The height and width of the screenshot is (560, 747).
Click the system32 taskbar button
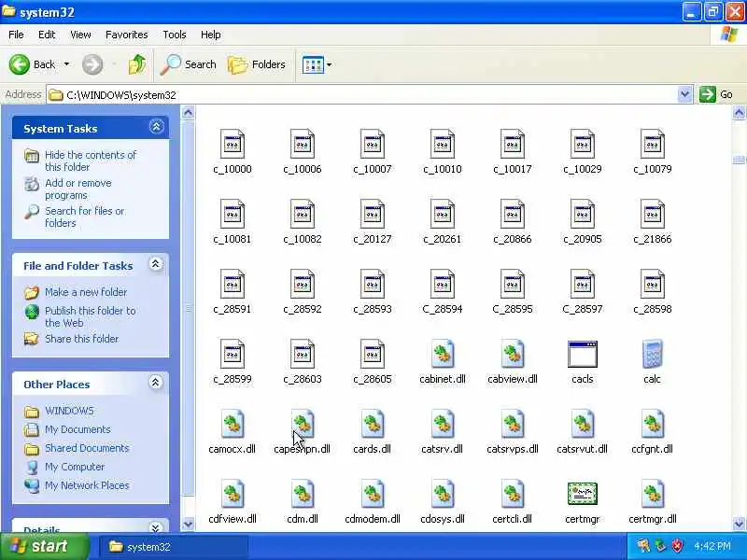tap(173, 547)
